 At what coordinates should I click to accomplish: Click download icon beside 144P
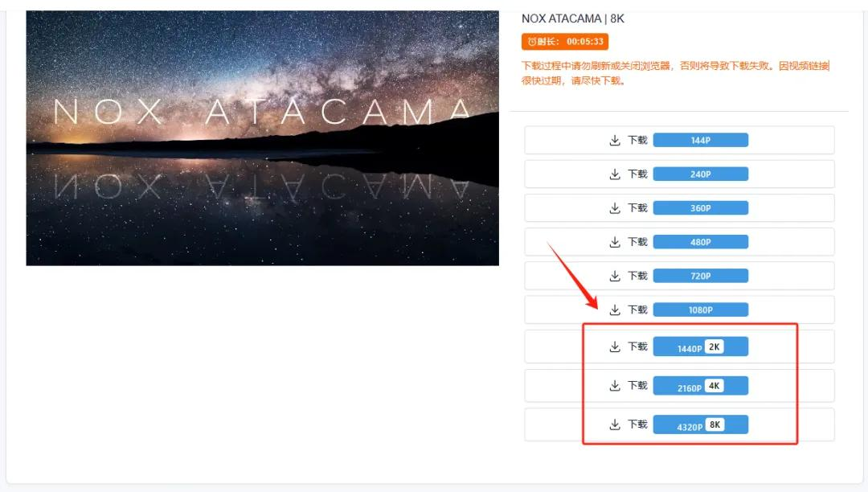[615, 141]
